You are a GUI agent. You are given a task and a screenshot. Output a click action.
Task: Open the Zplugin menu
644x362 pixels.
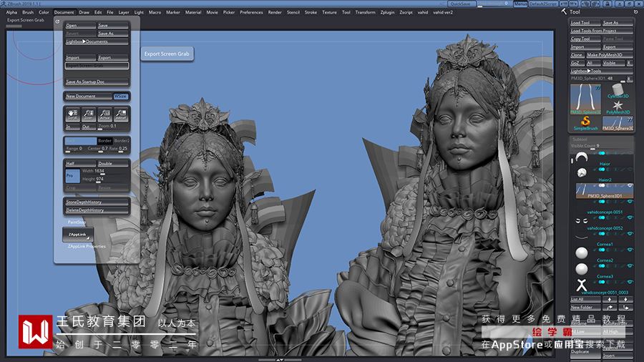387,12
